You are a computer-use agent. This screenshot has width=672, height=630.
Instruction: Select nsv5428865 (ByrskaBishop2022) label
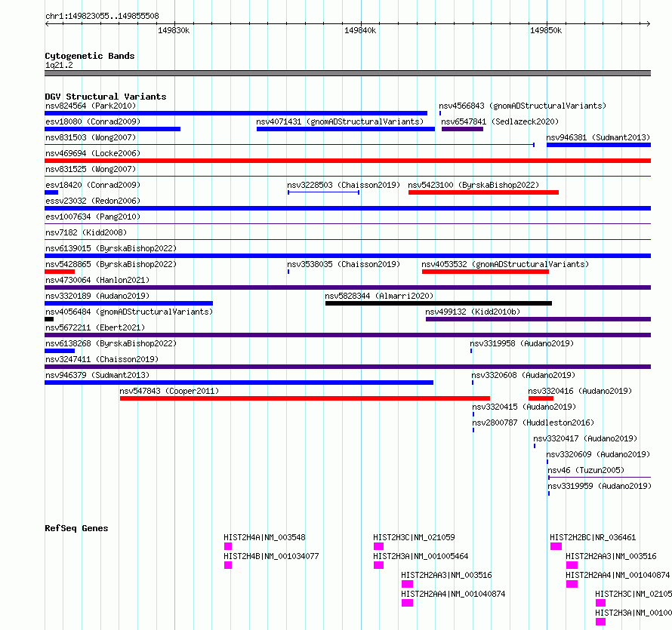pyautogui.click(x=111, y=264)
